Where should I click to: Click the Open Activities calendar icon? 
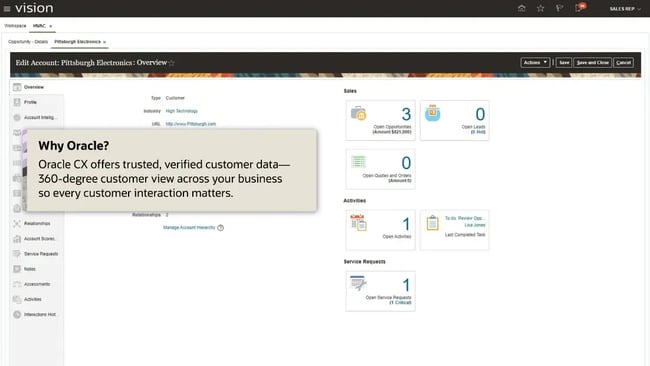pos(359,223)
